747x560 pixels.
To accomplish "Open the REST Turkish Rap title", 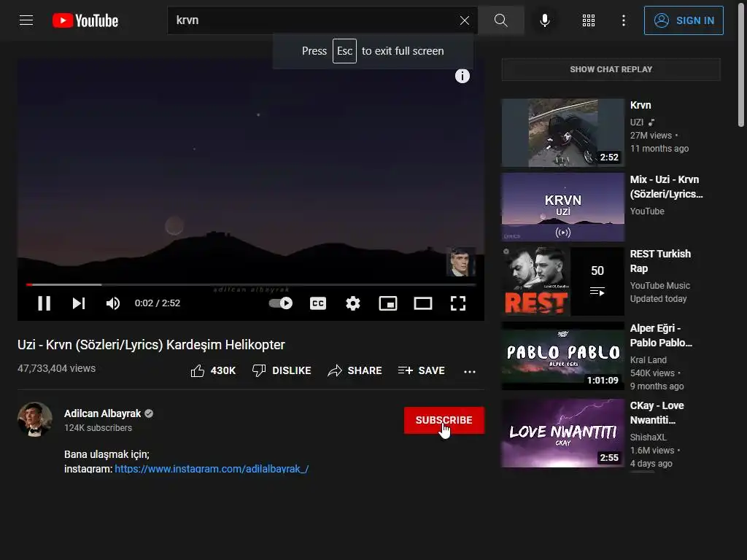I will click(x=660, y=261).
